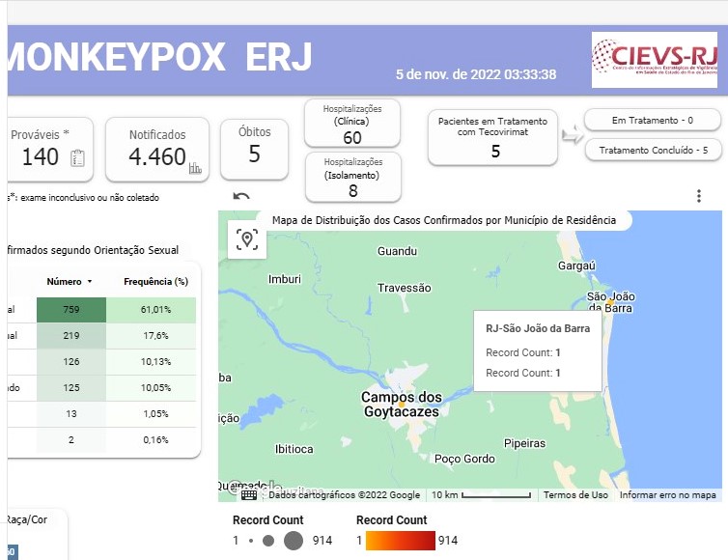The image size is (728, 560).
Task: Click the clipboard icon beside Prováveis 140
Action: (x=77, y=158)
